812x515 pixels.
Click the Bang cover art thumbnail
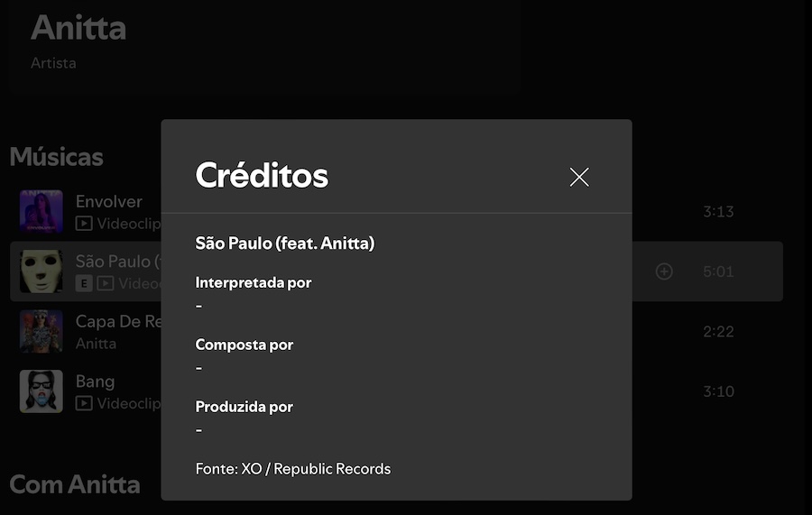pos(42,391)
